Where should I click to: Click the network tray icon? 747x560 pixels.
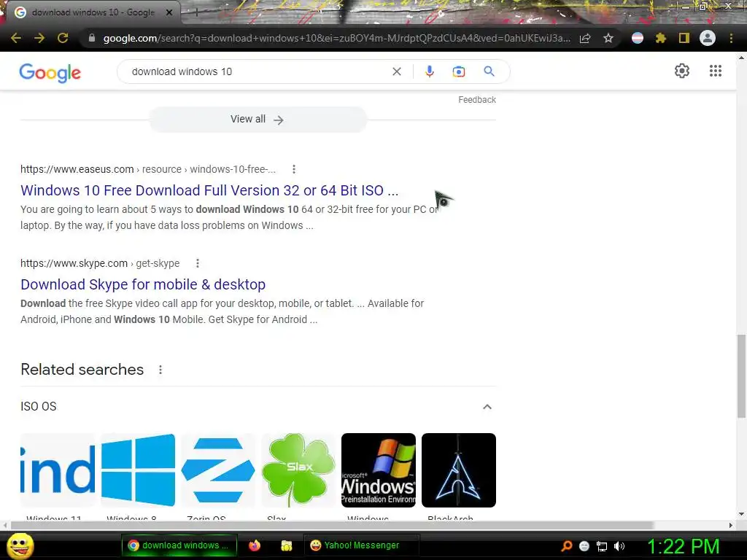coord(602,546)
